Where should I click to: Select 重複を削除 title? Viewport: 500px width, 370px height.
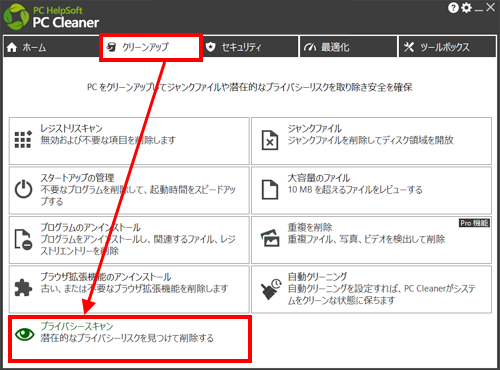(310, 227)
